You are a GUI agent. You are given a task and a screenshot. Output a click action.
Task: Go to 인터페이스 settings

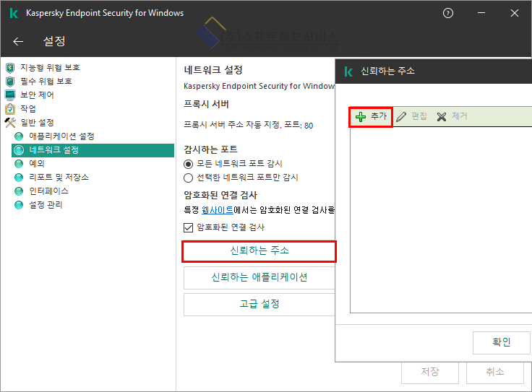click(49, 191)
